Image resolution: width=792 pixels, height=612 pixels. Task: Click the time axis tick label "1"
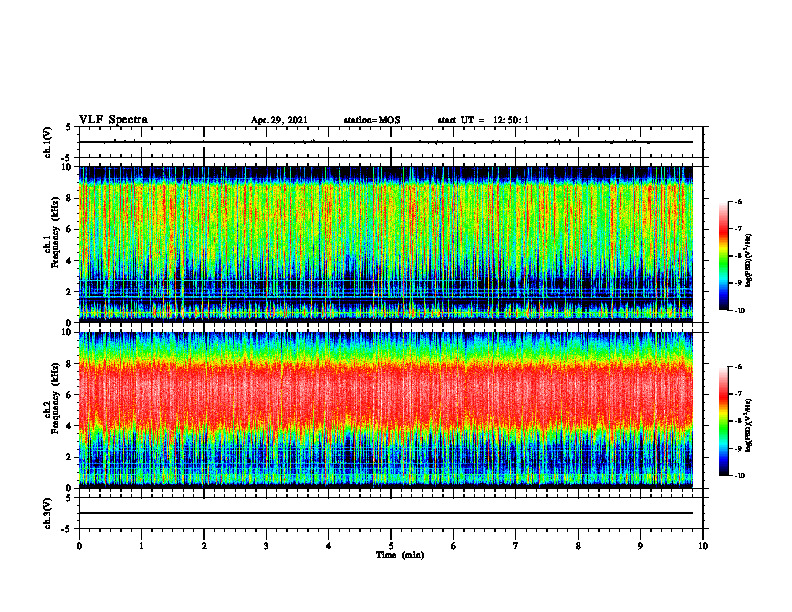click(x=141, y=546)
